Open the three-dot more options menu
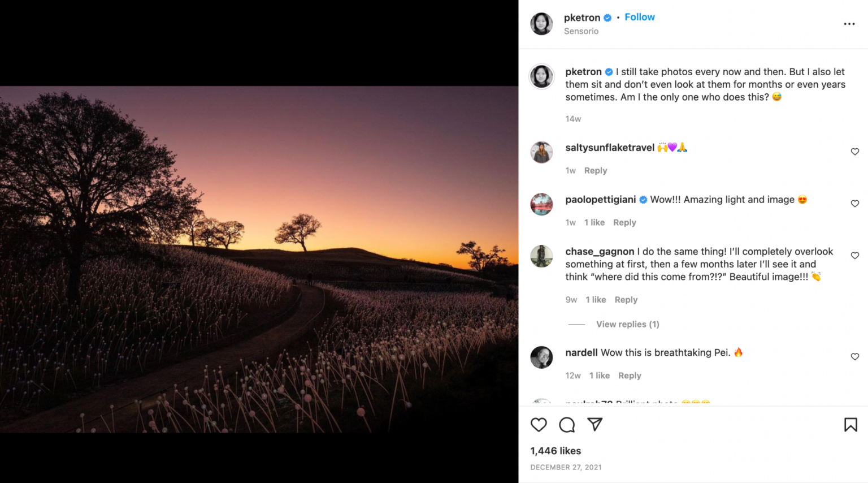868x483 pixels. 849,24
